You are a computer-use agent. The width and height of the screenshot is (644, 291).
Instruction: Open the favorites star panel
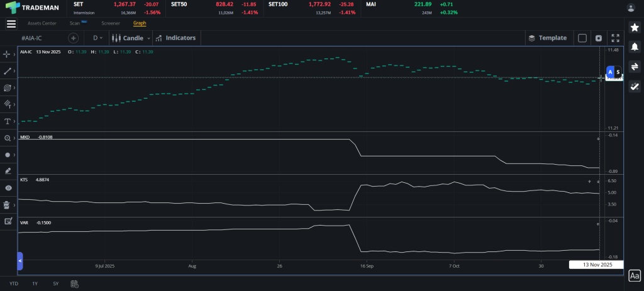pos(635,28)
